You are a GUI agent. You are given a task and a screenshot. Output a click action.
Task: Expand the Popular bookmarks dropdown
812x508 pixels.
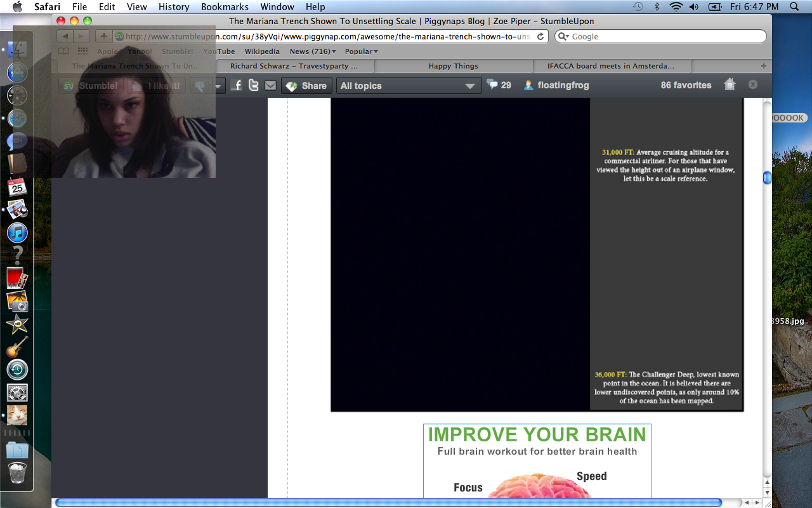361,51
